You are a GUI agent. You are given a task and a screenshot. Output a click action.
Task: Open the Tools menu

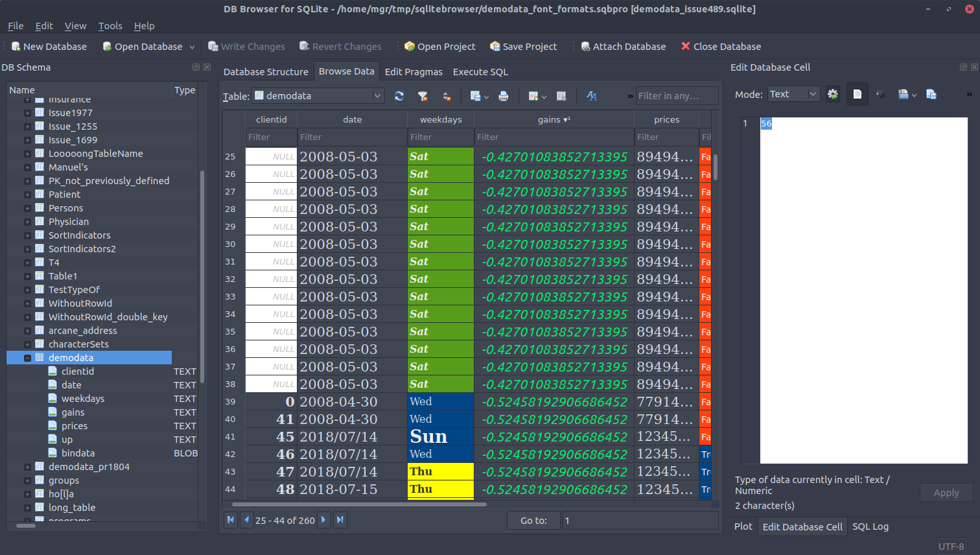[x=110, y=26]
